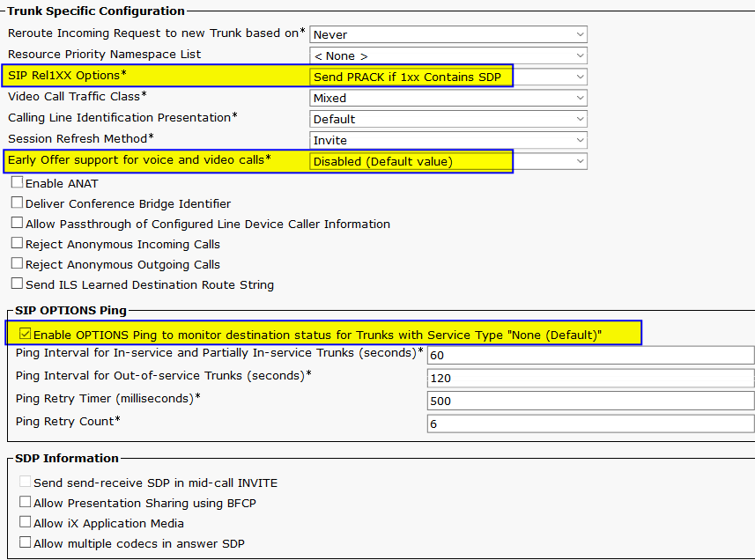Enable the ANAT checkbox
Image resolution: width=755 pixels, height=560 pixels.
[x=17, y=182]
